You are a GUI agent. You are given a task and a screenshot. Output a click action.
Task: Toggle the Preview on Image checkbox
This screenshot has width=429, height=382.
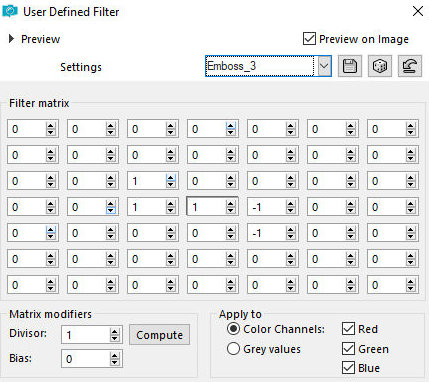click(309, 39)
